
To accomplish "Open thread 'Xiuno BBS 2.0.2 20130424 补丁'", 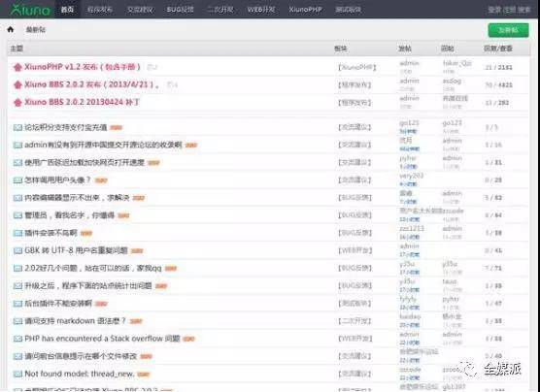I will tap(82, 102).
